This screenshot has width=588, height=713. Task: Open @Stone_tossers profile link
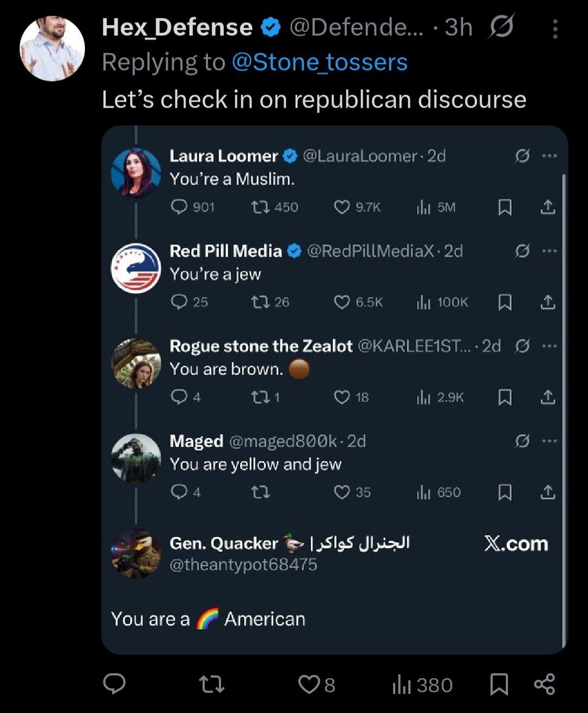point(320,62)
